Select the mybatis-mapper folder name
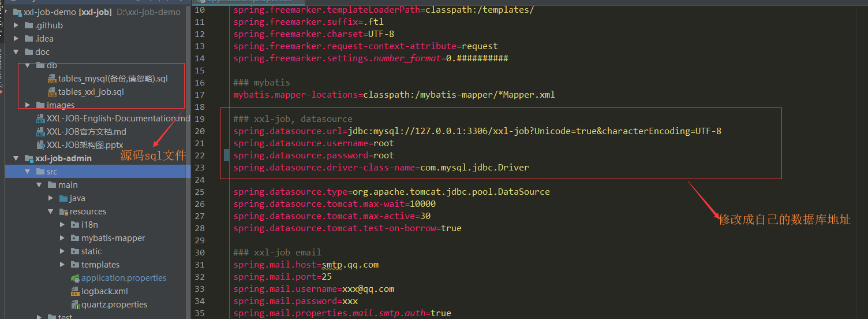The width and height of the screenshot is (868, 319). 113,238
